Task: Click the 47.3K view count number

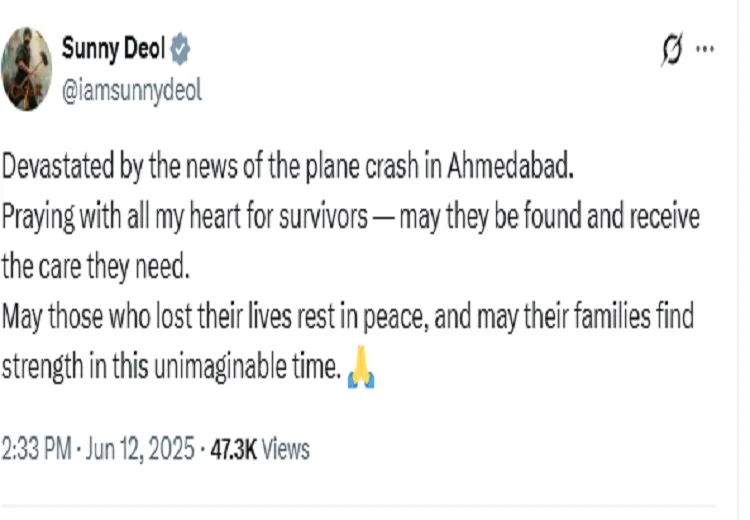Action: click(233, 450)
